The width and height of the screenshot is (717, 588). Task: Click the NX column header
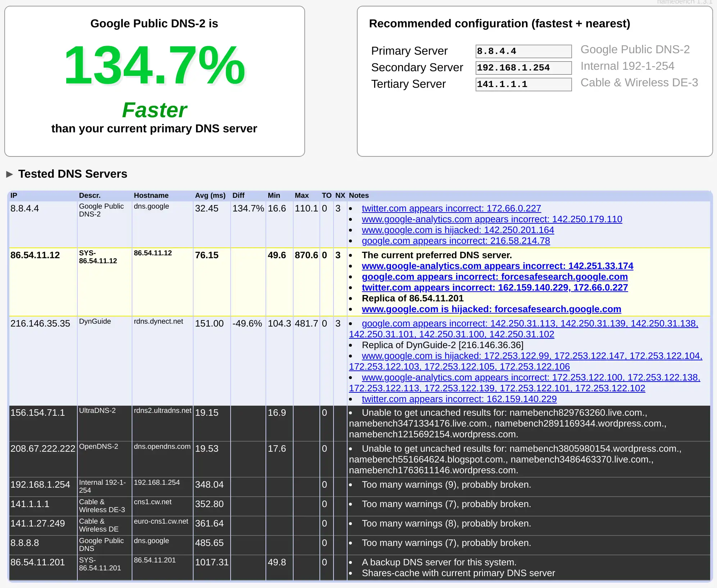(x=340, y=196)
